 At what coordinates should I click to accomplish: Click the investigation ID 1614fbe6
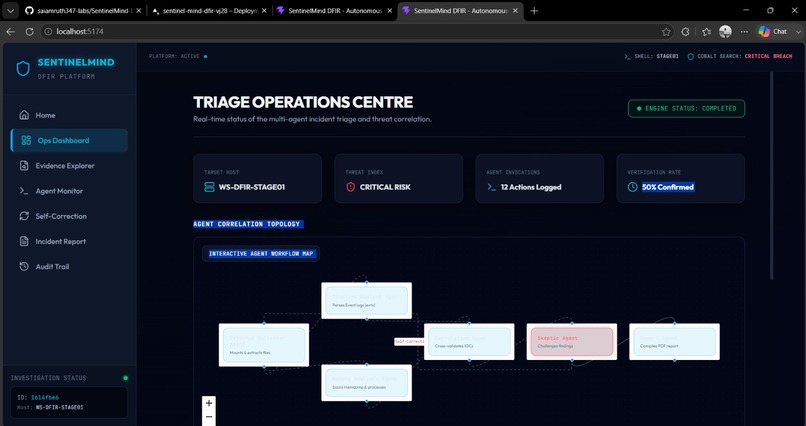[45, 398]
